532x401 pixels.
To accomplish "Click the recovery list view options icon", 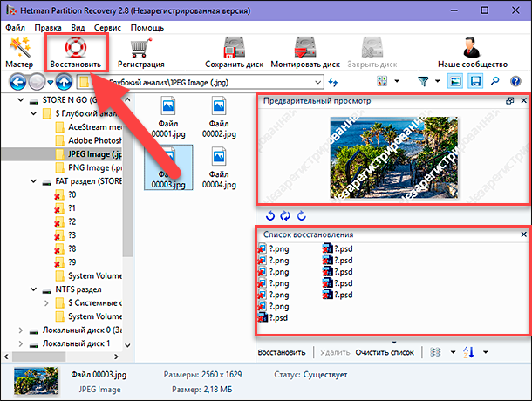I will pyautogui.click(x=435, y=352).
